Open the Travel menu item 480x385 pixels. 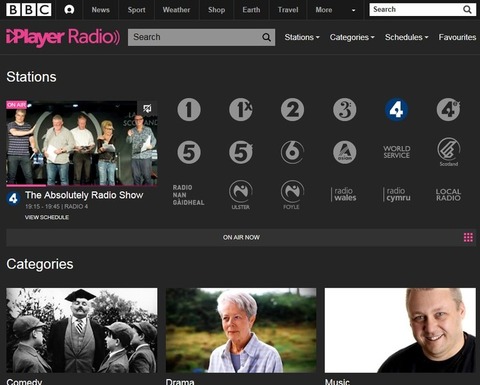(x=288, y=10)
